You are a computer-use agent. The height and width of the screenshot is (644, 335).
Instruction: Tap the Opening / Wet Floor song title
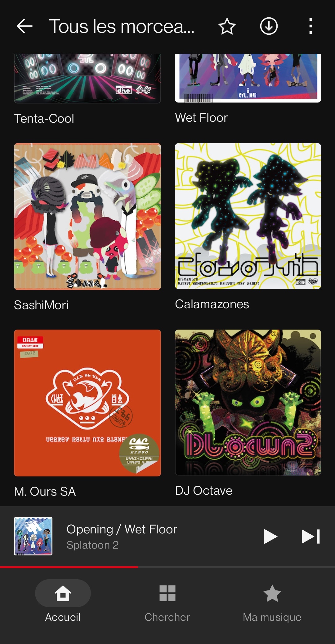[122, 529]
